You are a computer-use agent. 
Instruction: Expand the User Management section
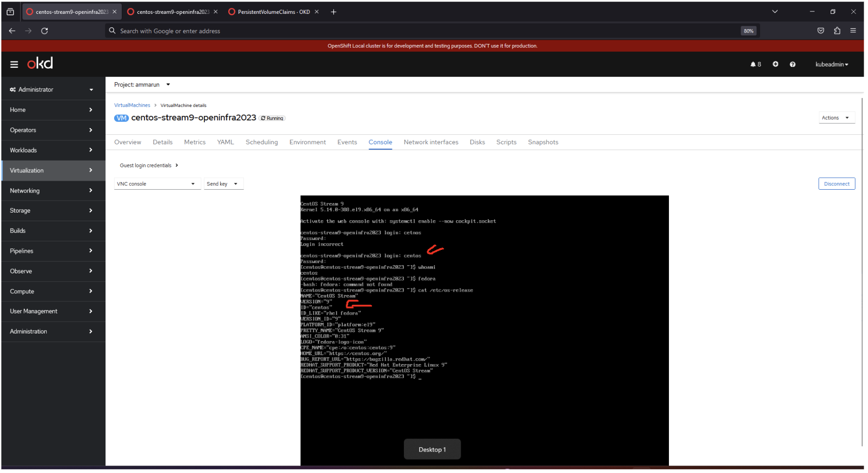pos(53,312)
